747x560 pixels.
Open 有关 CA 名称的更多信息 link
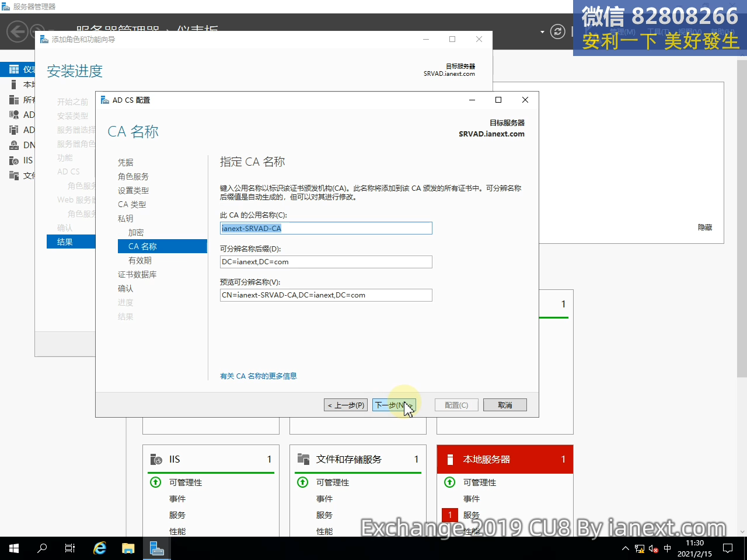click(259, 376)
